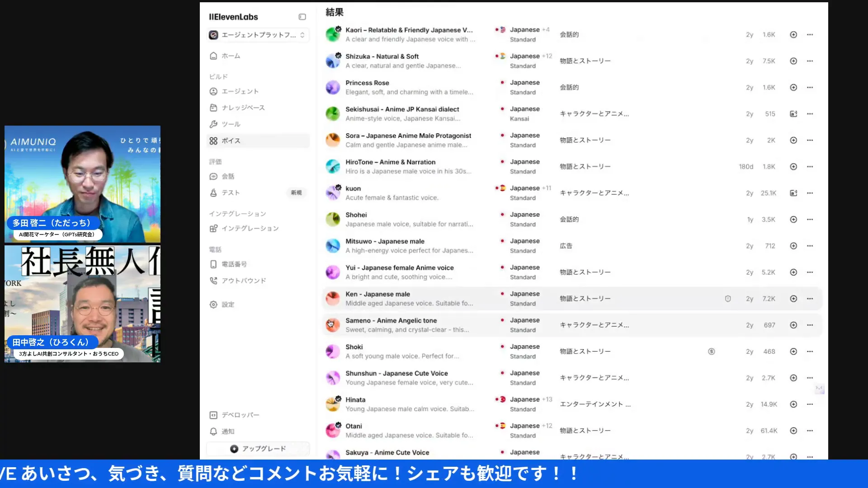Open the エージェント section

240,91
